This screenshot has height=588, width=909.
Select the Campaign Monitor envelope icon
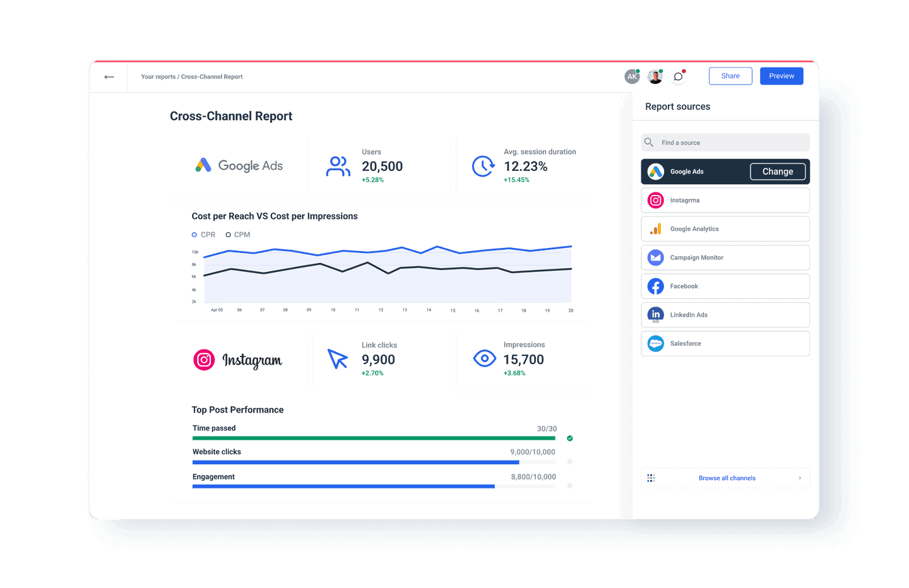click(655, 257)
